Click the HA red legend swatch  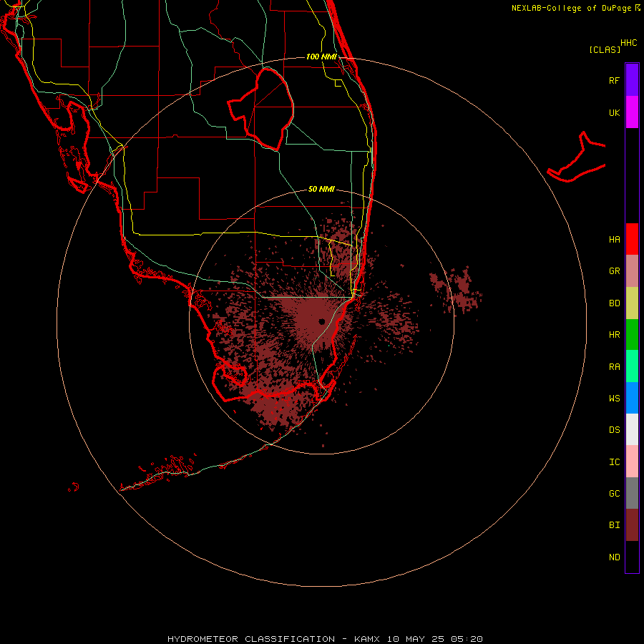632,239
